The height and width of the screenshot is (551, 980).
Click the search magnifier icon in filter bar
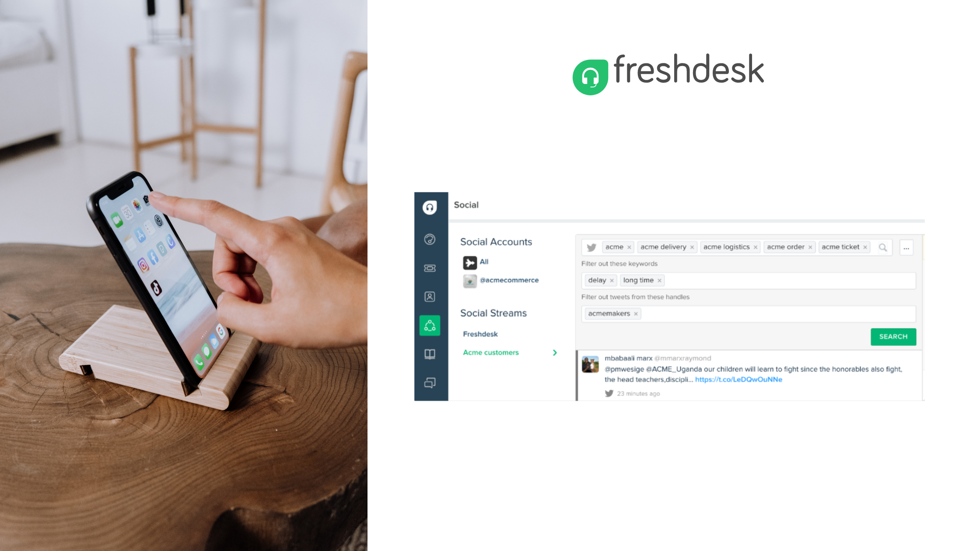[883, 246]
